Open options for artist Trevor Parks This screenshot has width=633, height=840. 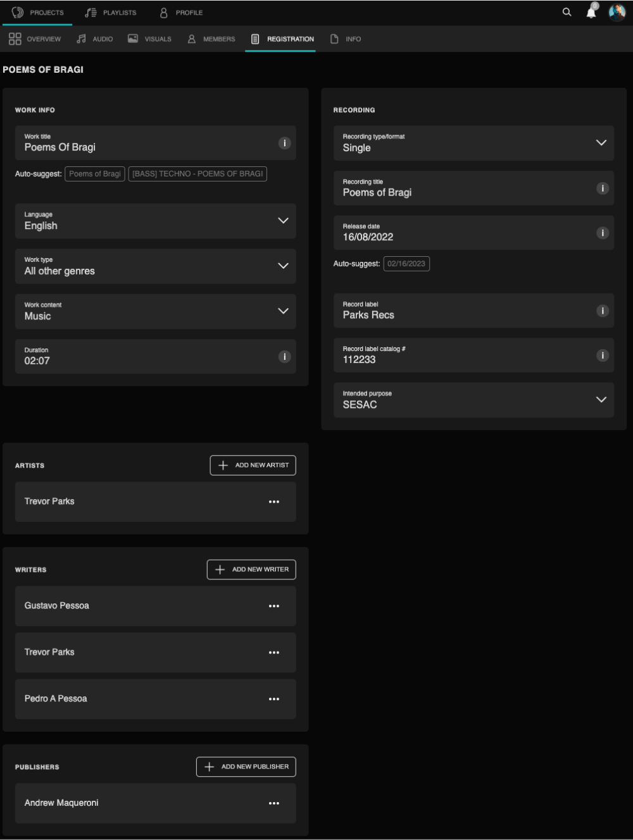(x=274, y=502)
